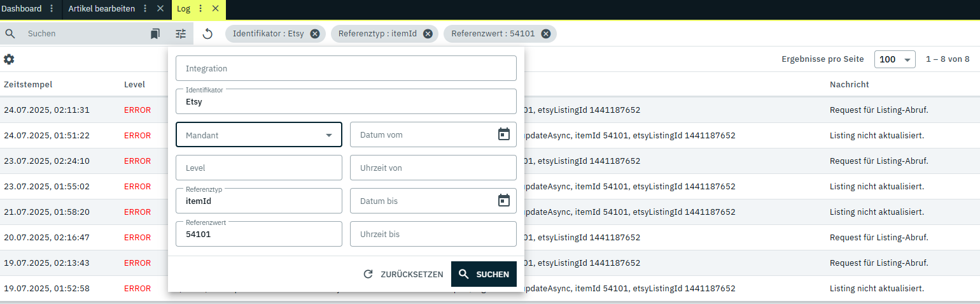980x304 pixels.
Task: Open calendar picker for Datum vom
Action: coord(504,134)
